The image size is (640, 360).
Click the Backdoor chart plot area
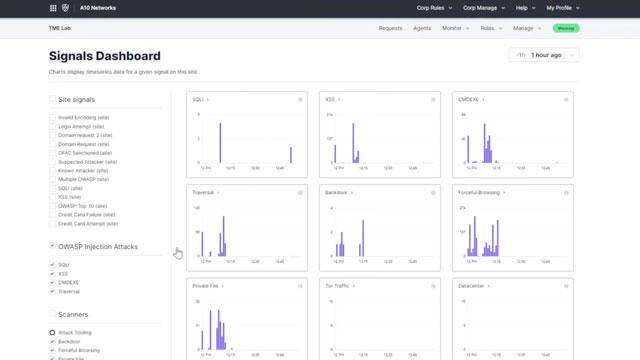click(x=384, y=232)
